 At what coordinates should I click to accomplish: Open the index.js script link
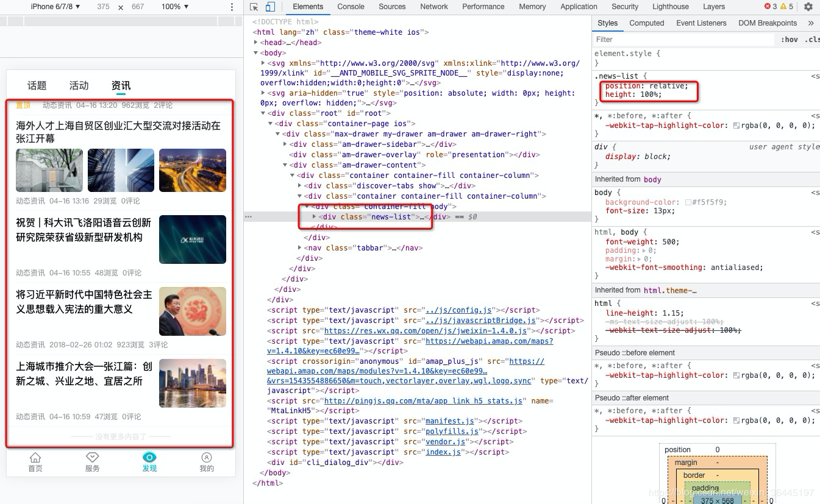[442, 452]
